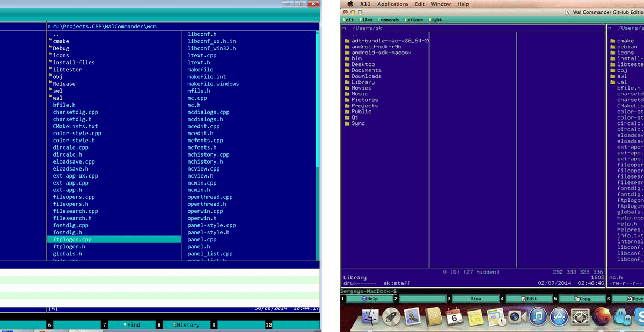644x332 pixels.
Task: Open the yellow Notes icon in the Dock
Action: point(475,318)
